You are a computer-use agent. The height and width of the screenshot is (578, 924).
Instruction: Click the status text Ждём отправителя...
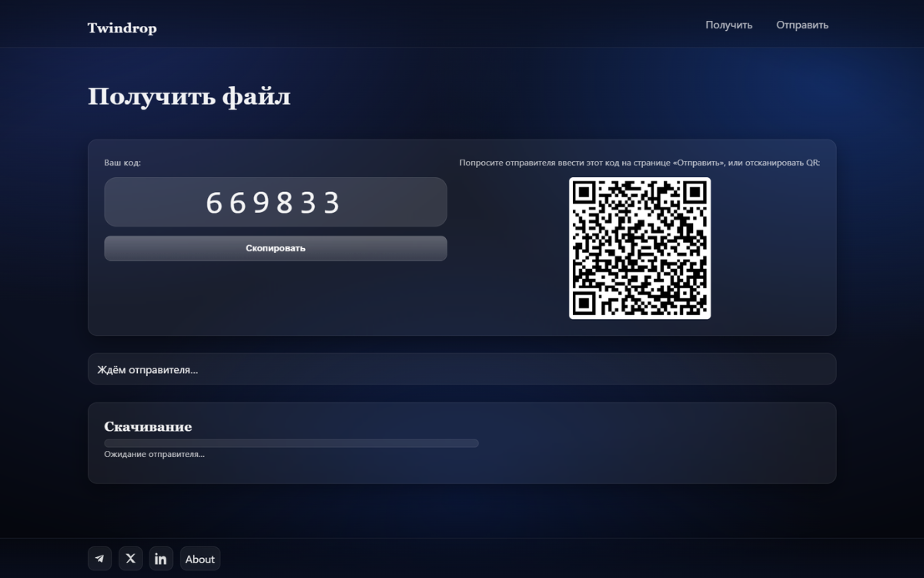click(x=147, y=370)
